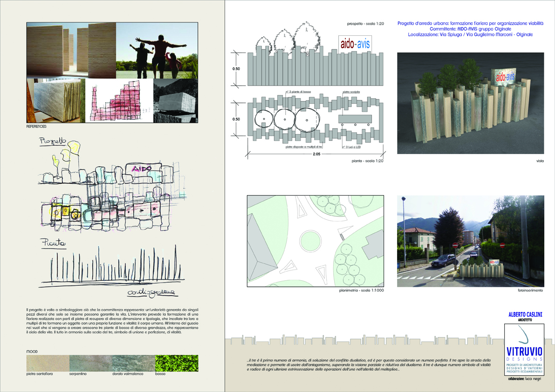Image resolution: width=555 pixels, height=392 pixels.
Task: Pick the dorato valmalenco material swatch
Action: click(133, 364)
